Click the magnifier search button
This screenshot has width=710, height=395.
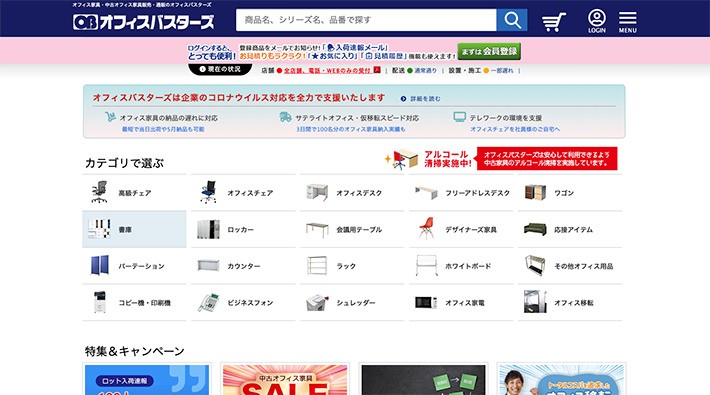(x=512, y=20)
